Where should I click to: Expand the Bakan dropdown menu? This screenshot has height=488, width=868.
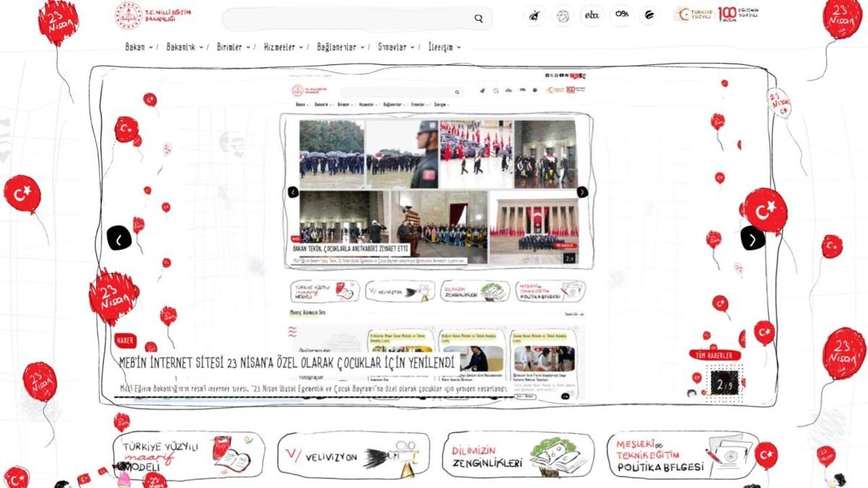(137, 46)
